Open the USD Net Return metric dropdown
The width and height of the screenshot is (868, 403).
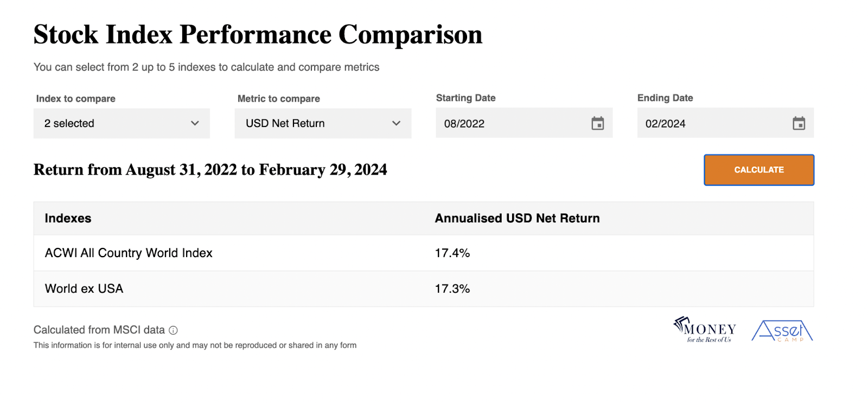point(323,124)
